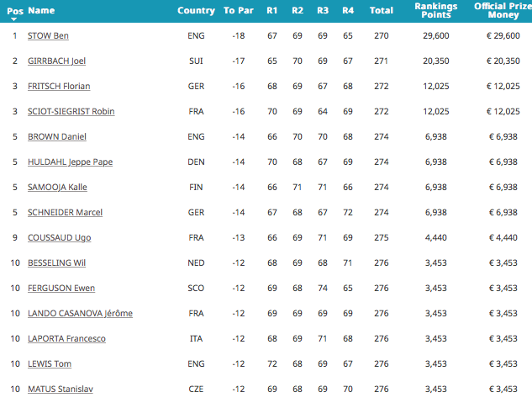Click the Total column header
Viewport: 532px width, 403px height.
click(x=382, y=11)
